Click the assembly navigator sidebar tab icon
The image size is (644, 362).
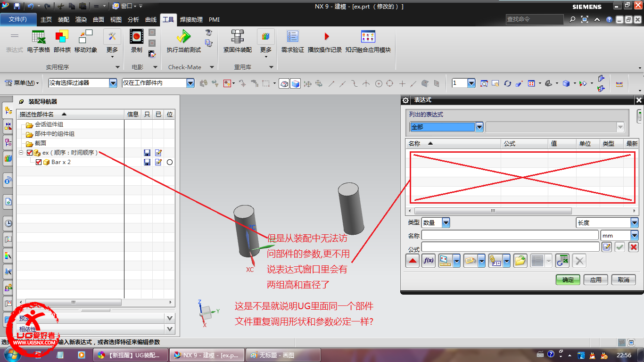8,111
